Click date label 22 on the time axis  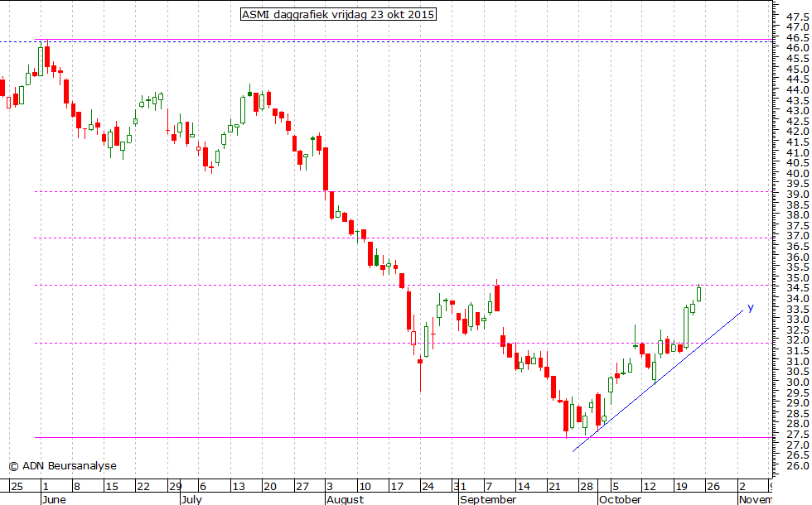143,487
